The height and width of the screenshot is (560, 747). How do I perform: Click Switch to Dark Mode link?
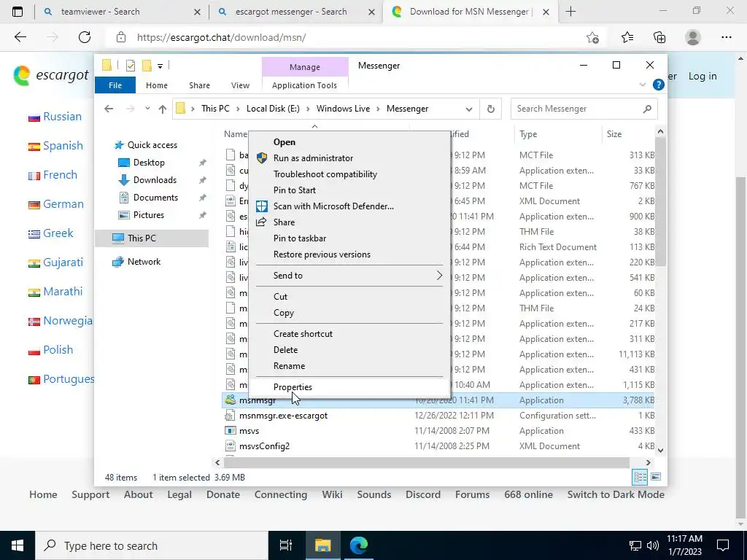pos(616,495)
